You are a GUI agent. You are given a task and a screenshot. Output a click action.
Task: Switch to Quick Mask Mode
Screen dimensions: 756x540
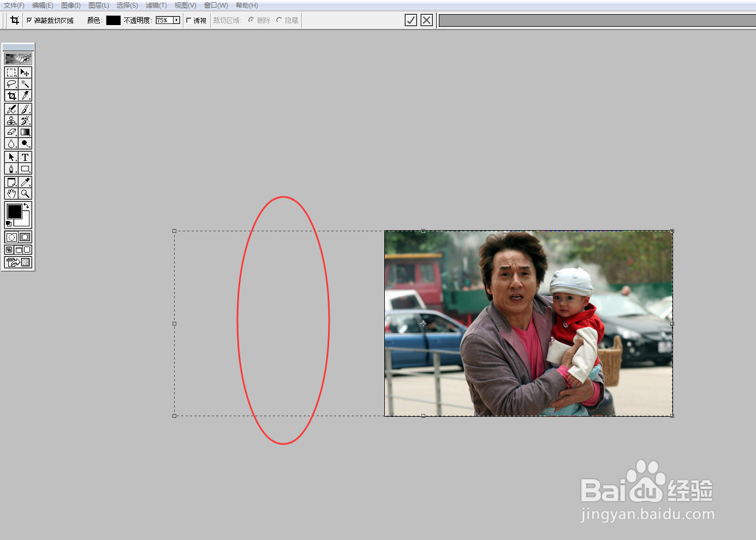(25, 237)
